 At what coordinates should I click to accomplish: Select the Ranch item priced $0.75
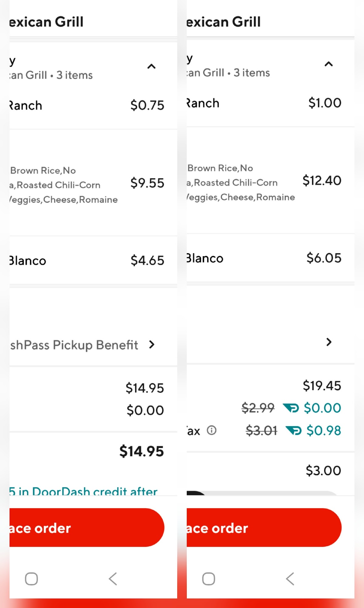(87, 105)
